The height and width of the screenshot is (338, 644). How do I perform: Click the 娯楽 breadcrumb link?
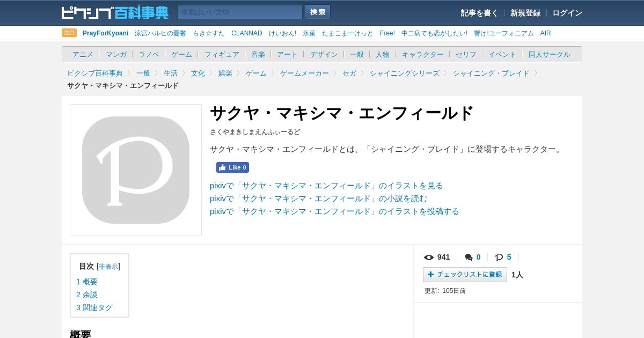[x=225, y=73]
